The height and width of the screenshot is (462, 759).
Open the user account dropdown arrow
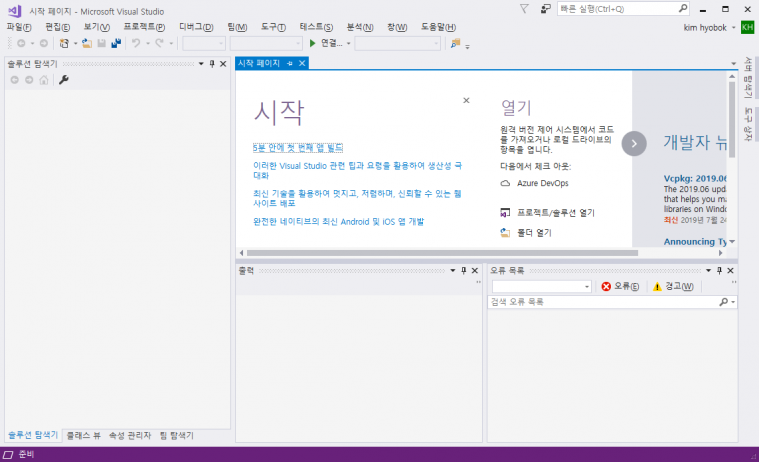[x=734, y=28]
